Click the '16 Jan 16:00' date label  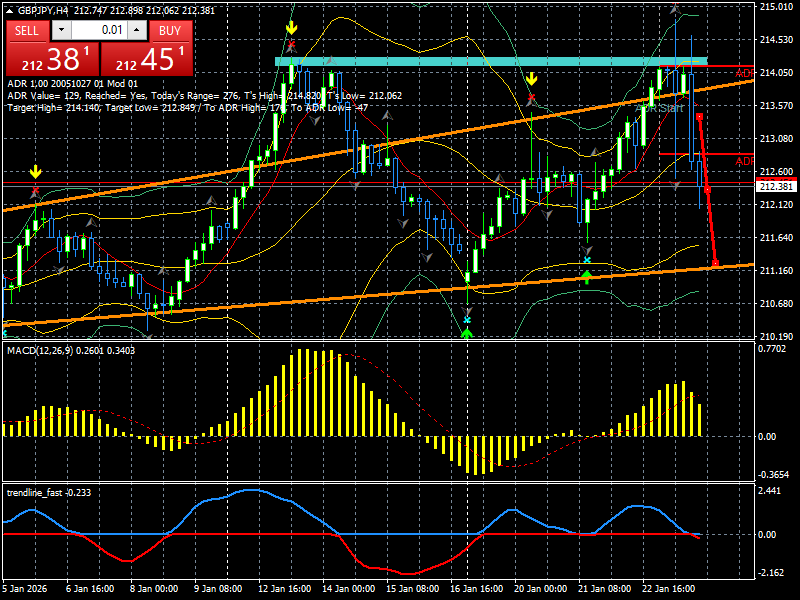click(x=477, y=588)
